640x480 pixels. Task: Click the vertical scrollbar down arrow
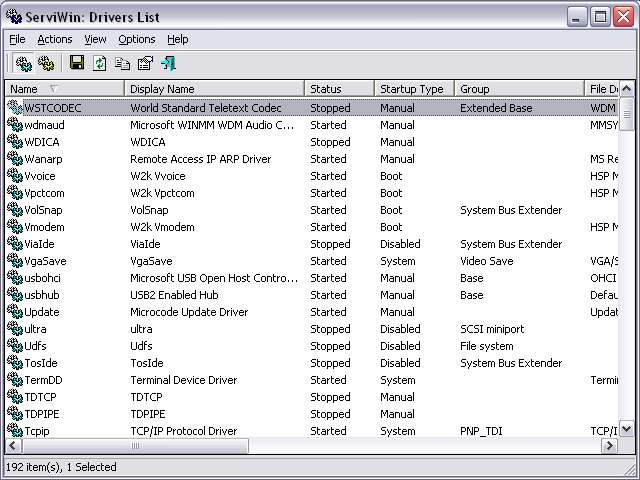[627, 429]
